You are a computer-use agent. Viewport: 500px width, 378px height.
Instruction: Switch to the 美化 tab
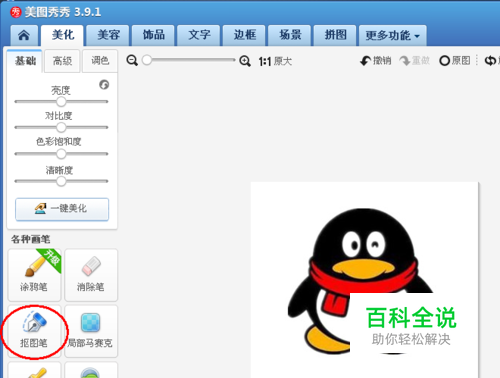point(62,35)
